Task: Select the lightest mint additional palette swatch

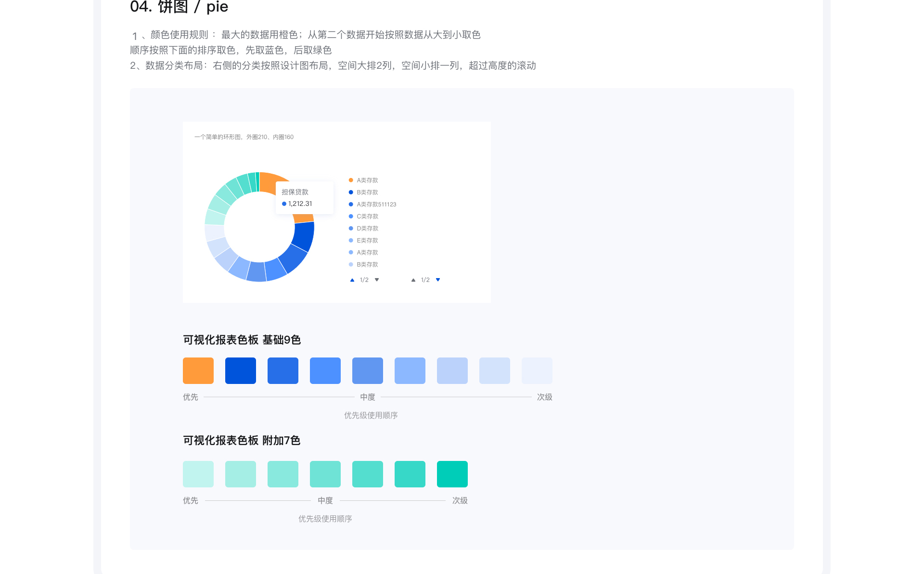Action: [198, 474]
